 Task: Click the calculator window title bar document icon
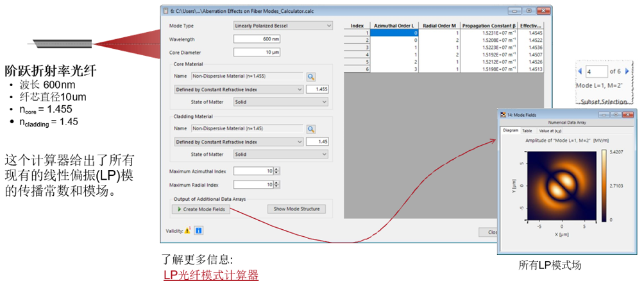pyautogui.click(x=166, y=10)
